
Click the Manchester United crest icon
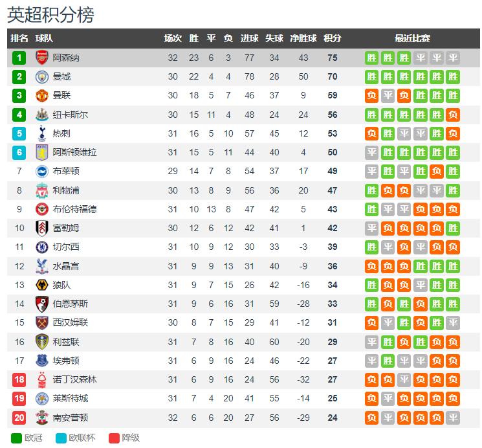coord(42,95)
